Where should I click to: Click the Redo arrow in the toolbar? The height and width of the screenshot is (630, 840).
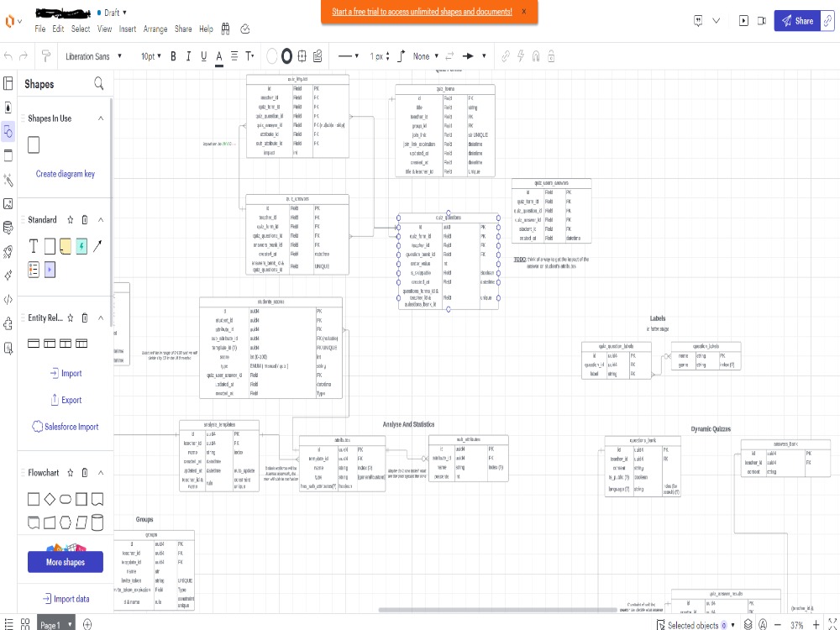click(24, 55)
